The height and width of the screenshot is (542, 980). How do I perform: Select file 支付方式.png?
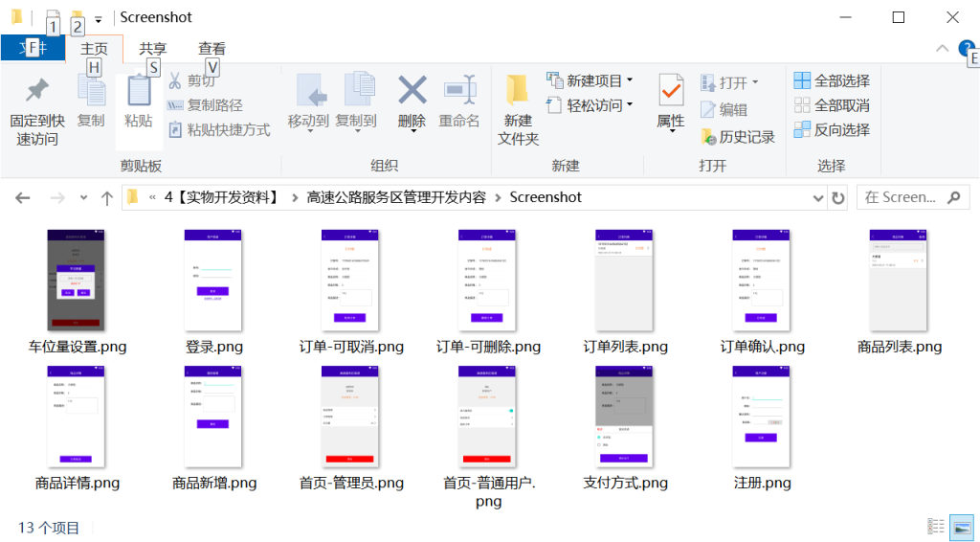pyautogui.click(x=625, y=429)
